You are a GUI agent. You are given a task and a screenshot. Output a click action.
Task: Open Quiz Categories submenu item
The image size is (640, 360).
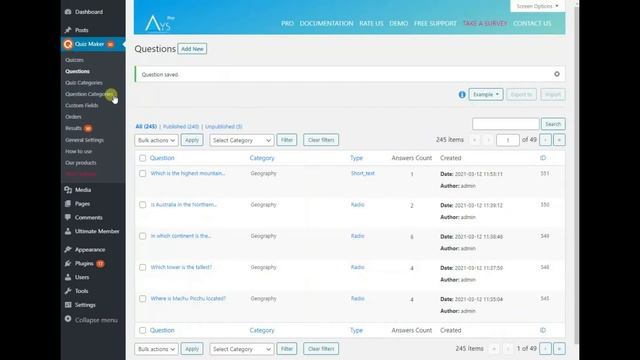click(x=84, y=83)
